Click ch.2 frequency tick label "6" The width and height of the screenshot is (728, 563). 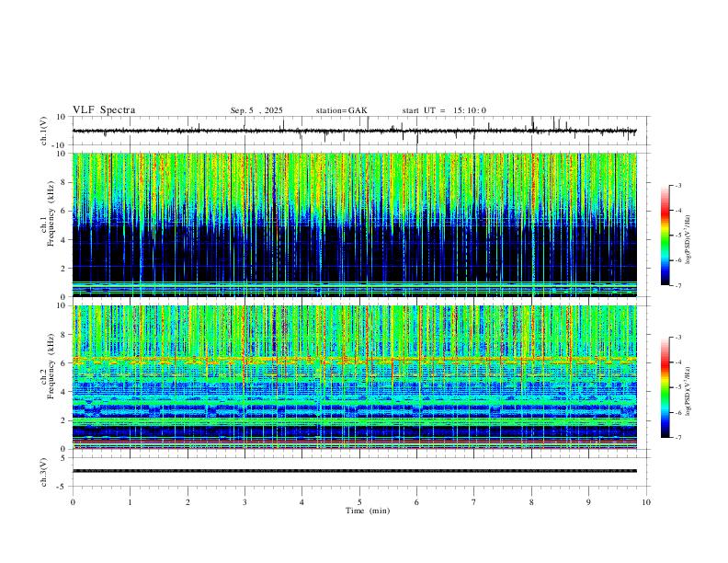click(x=64, y=363)
